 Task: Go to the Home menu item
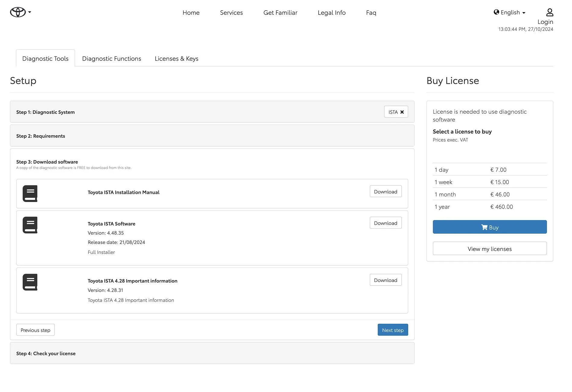(191, 12)
